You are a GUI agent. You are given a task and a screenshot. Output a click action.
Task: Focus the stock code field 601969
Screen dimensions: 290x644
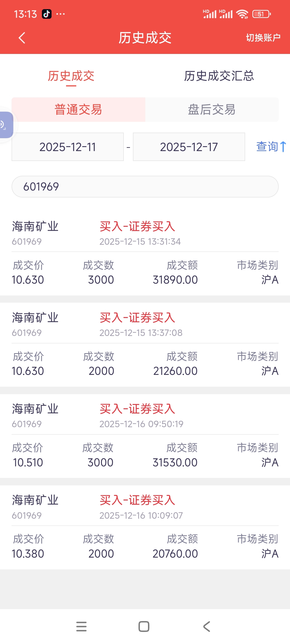[x=145, y=186]
